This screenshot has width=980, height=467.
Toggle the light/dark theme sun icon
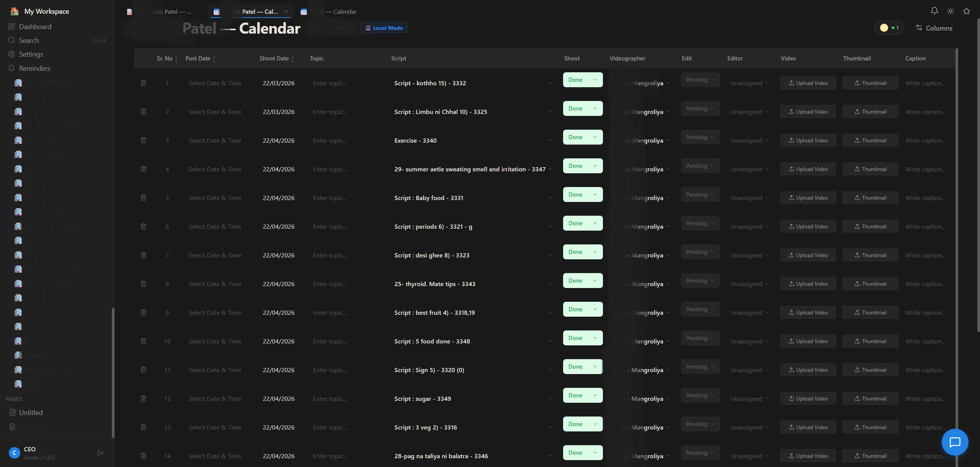pos(951,11)
